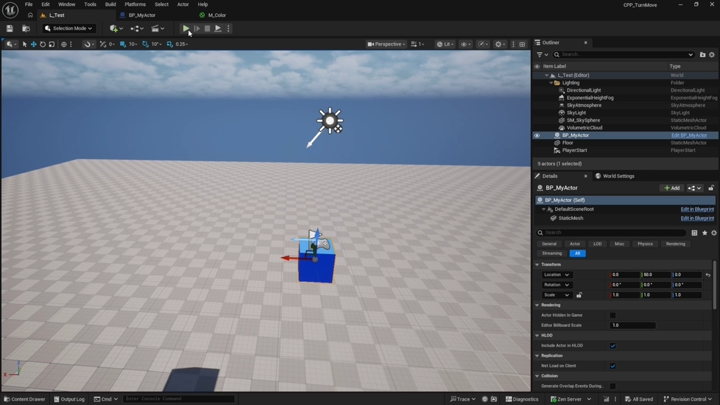This screenshot has width=720, height=405.
Task: Select the Rendering filter button in Details
Action: [675, 244]
